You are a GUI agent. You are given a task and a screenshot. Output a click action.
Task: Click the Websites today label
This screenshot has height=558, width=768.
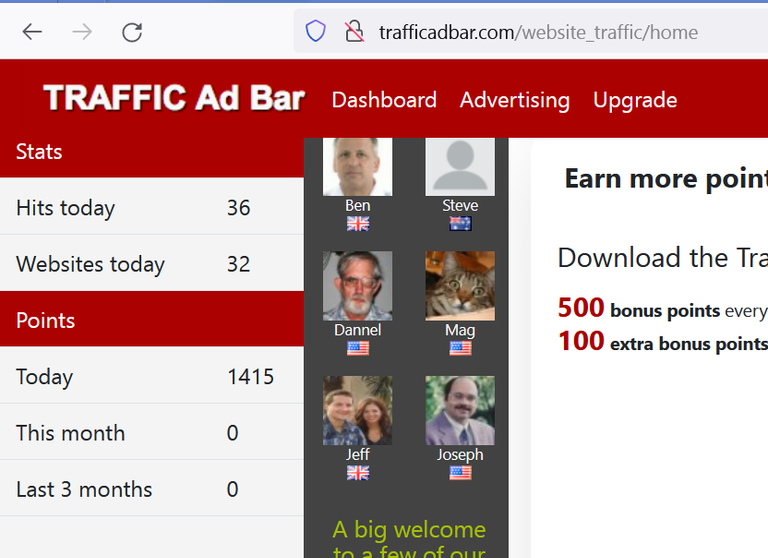pyautogui.click(x=91, y=265)
